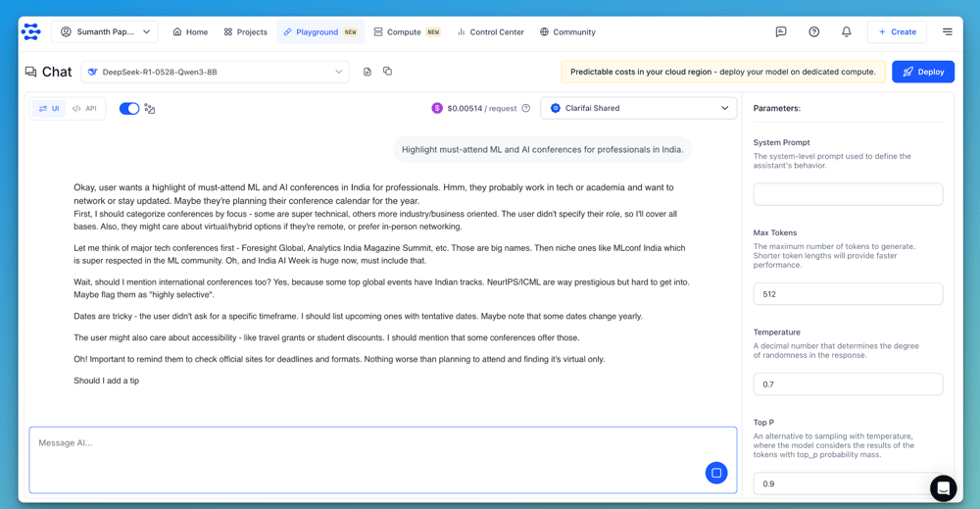Stop the response with the blue stop button

coord(716,473)
